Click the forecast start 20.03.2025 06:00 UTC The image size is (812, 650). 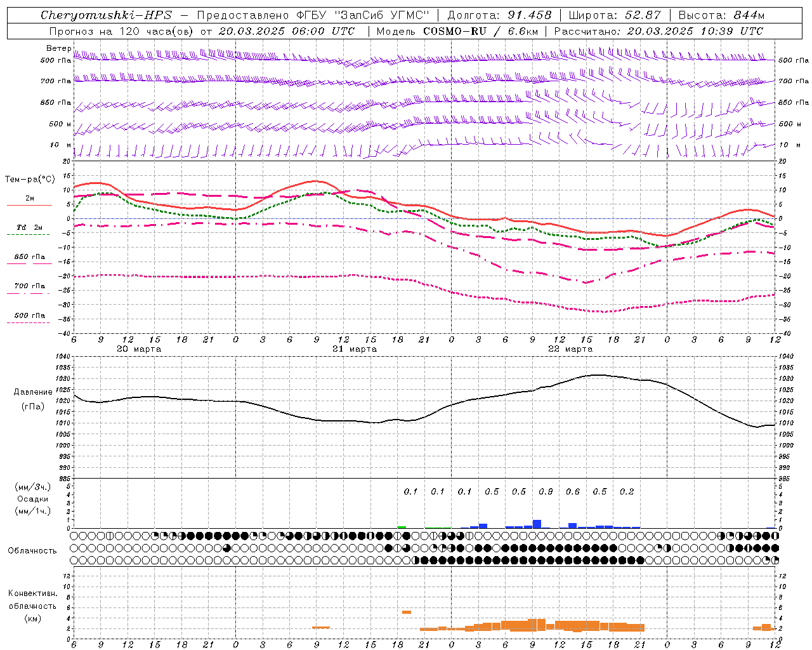(x=287, y=31)
